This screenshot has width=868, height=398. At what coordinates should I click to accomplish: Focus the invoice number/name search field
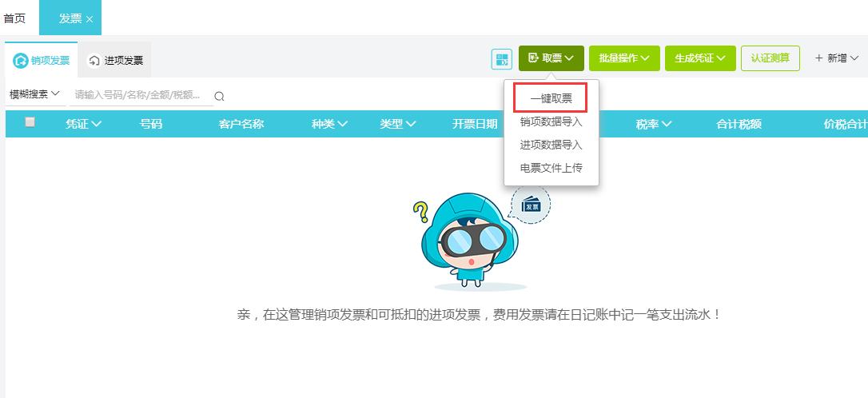pyautogui.click(x=141, y=94)
